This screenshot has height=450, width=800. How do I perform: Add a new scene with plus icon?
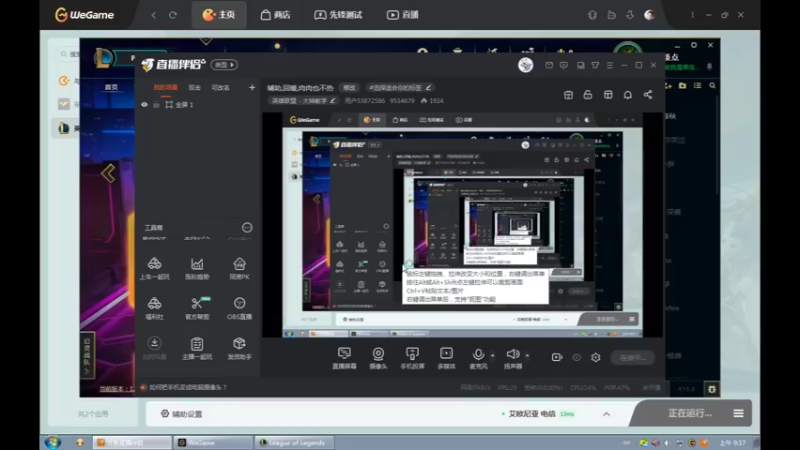(x=252, y=88)
